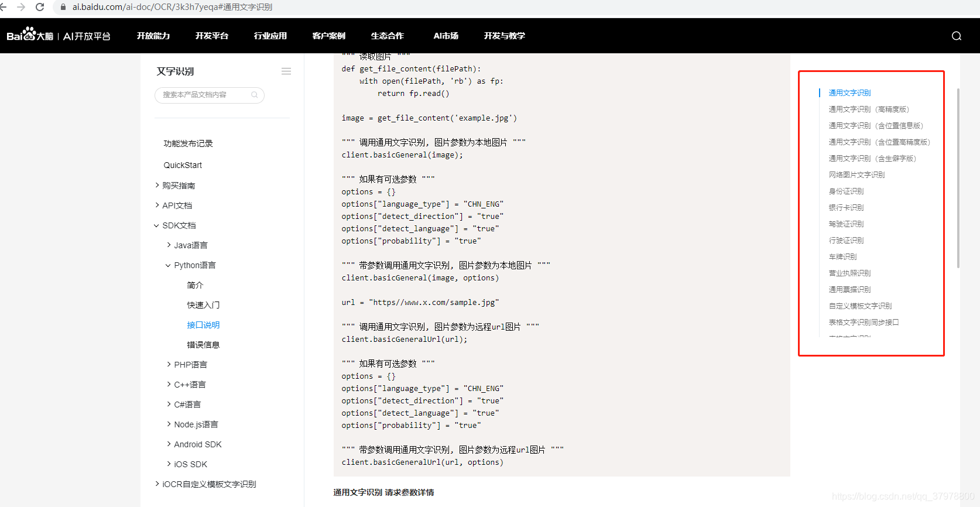Expand iOCR自定义模板文字识别 chevron
The height and width of the screenshot is (507, 980).
157,484
